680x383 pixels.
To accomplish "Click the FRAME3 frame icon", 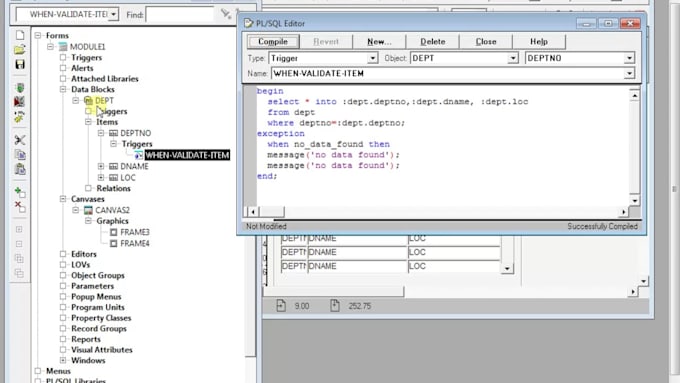I will (x=114, y=232).
